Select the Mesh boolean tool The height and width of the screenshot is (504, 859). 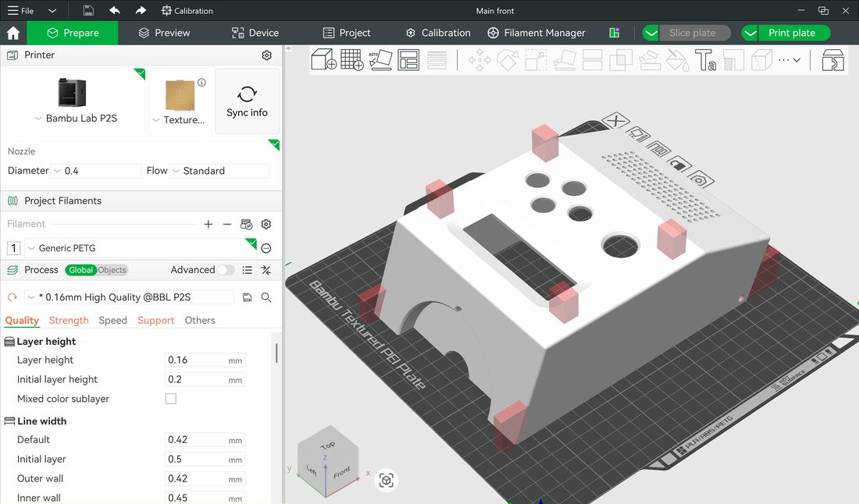click(x=621, y=59)
